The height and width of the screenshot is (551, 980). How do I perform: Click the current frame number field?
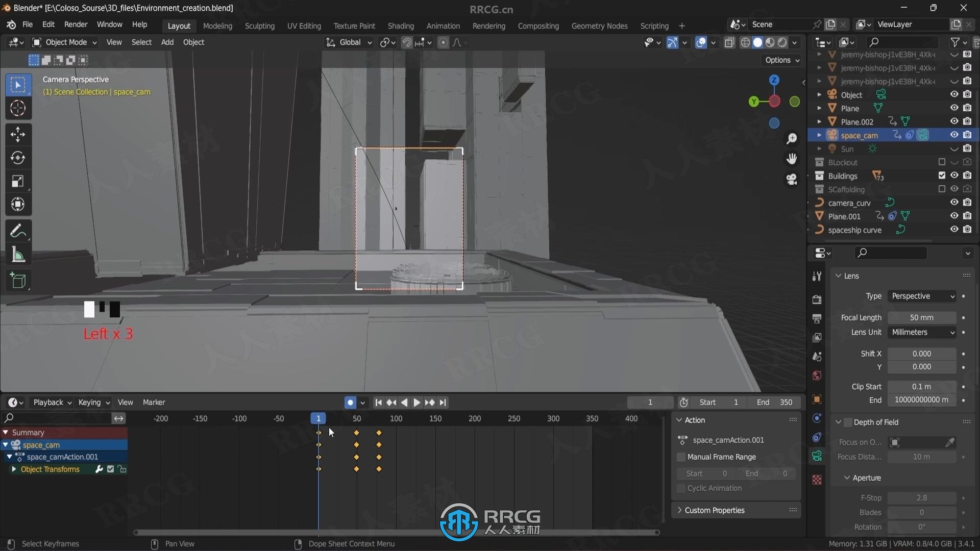(x=650, y=403)
